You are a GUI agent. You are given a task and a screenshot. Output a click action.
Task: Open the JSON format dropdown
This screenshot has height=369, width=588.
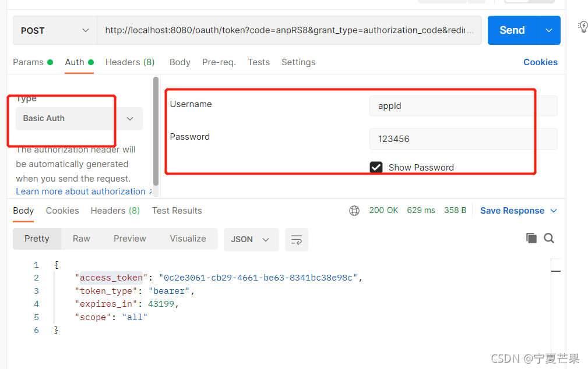[251, 239]
